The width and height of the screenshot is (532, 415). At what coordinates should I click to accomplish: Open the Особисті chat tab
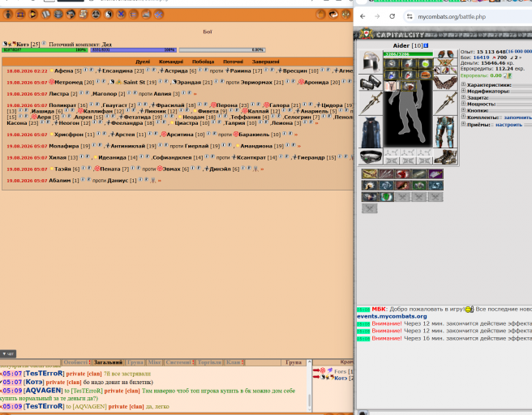point(77,362)
